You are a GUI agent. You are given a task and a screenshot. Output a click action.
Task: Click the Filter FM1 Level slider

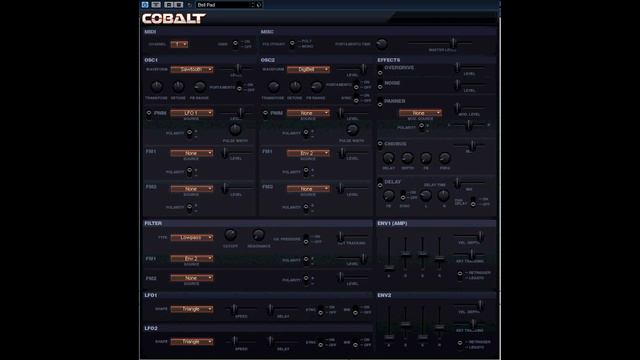pyautogui.click(x=352, y=258)
